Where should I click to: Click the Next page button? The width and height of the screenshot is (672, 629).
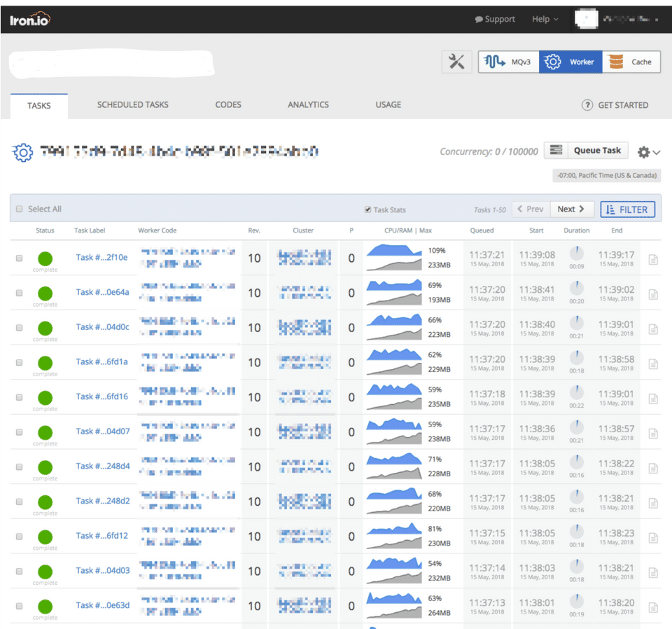(x=572, y=209)
